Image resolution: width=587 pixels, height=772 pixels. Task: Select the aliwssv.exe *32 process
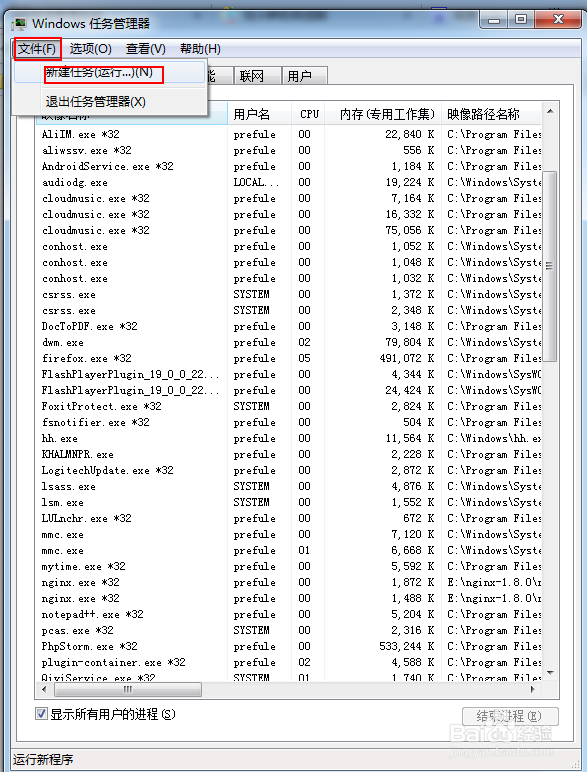click(x=289, y=150)
